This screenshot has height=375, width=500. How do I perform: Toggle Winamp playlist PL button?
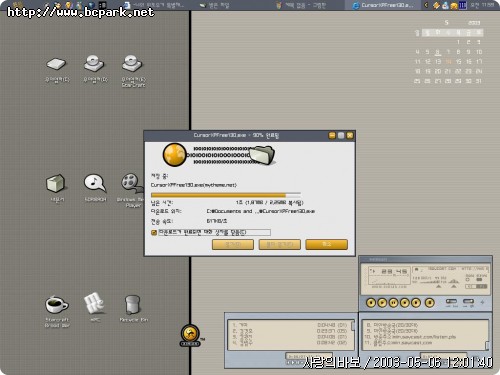(x=482, y=286)
